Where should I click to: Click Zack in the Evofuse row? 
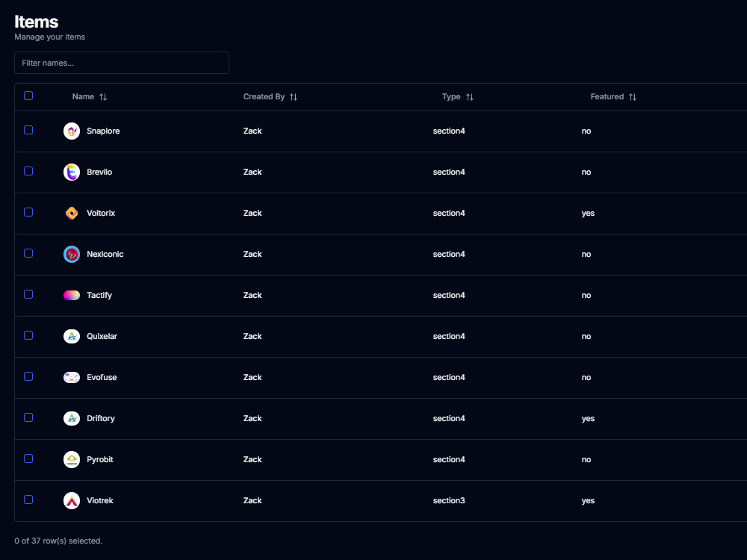[252, 377]
